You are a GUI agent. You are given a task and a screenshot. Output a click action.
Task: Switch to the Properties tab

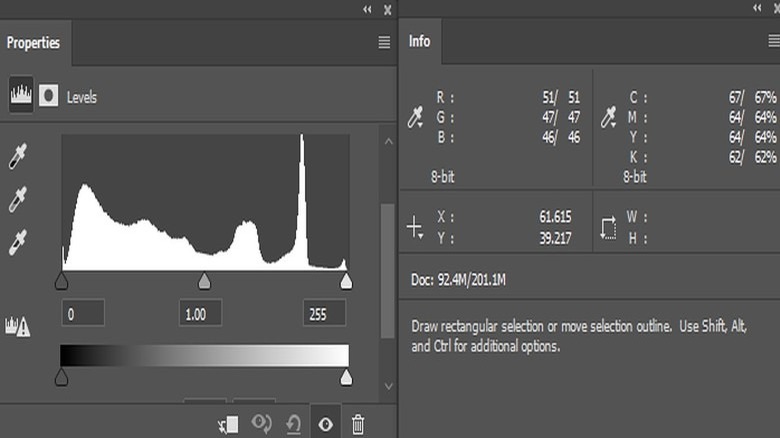pos(33,43)
